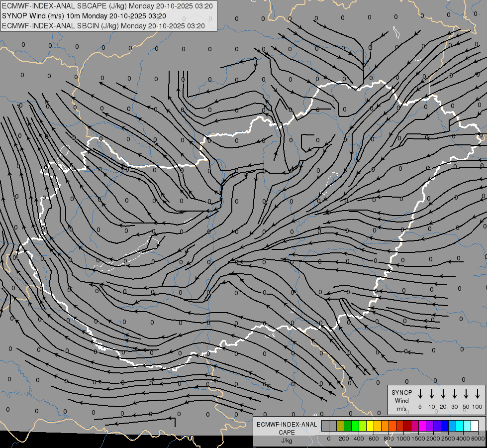
Task: Click the CAPE legend label
Action: tap(287, 433)
